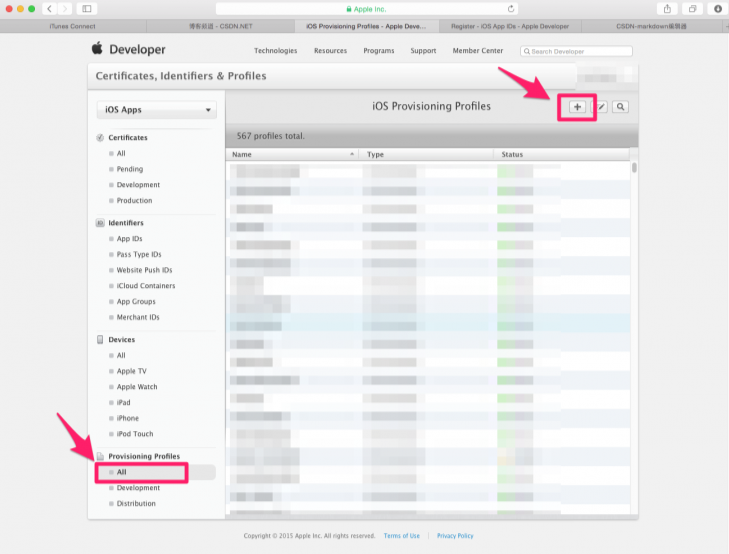729x554 pixels.
Task: Click the Identifiers section heading
Action: tap(126, 223)
